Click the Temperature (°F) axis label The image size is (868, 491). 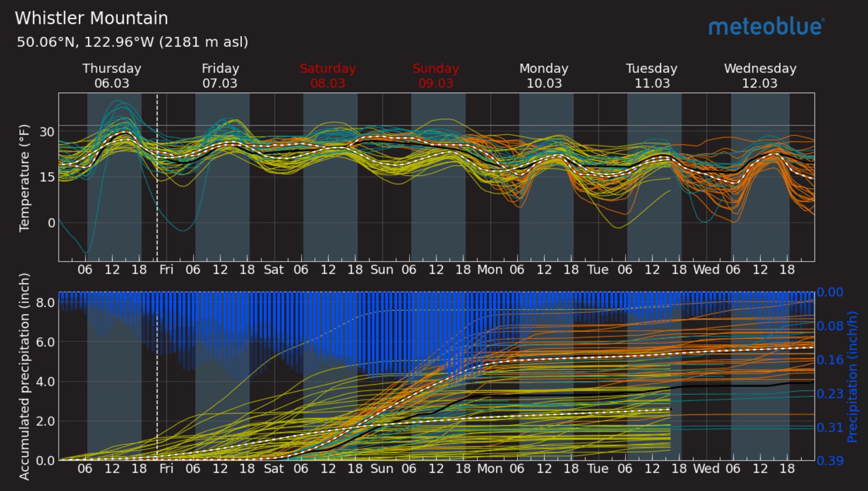(24, 178)
